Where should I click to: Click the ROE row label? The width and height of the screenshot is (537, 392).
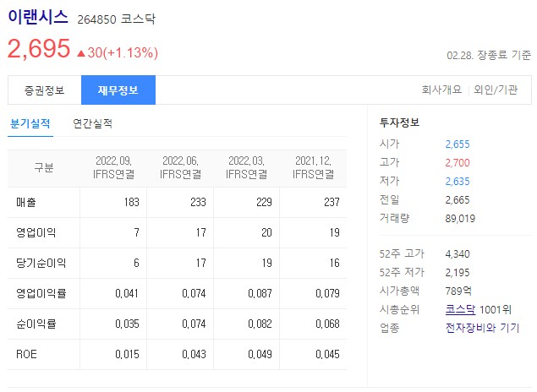pos(26,354)
